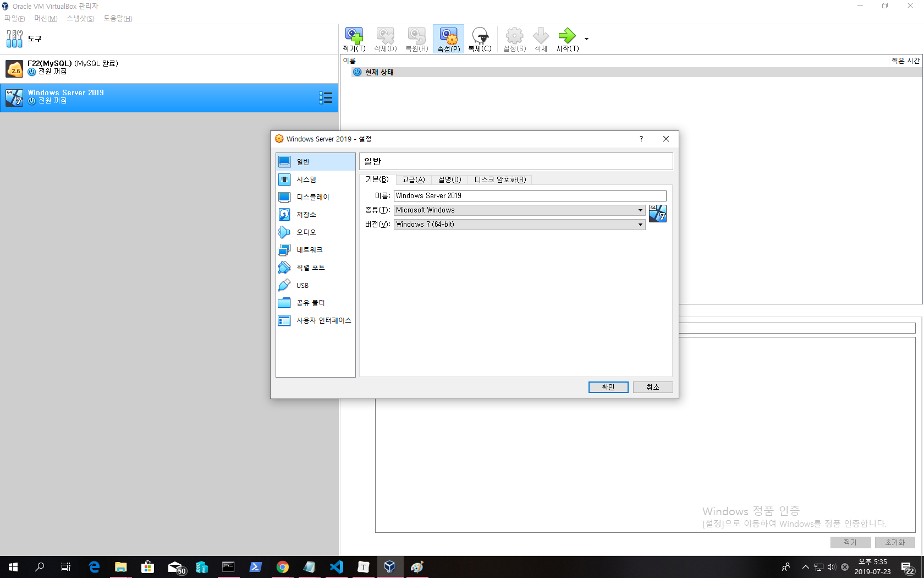Launch Microsoft Edge from taskbar

(94, 567)
